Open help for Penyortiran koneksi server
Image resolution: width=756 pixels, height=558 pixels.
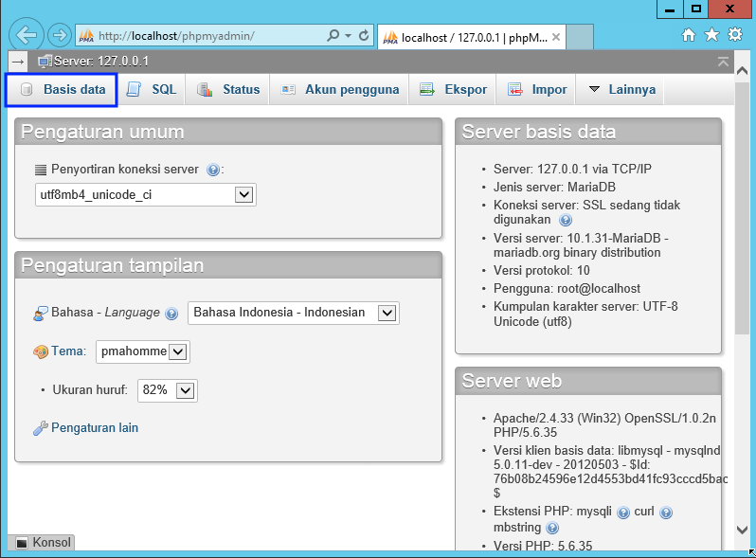pyautogui.click(x=212, y=170)
